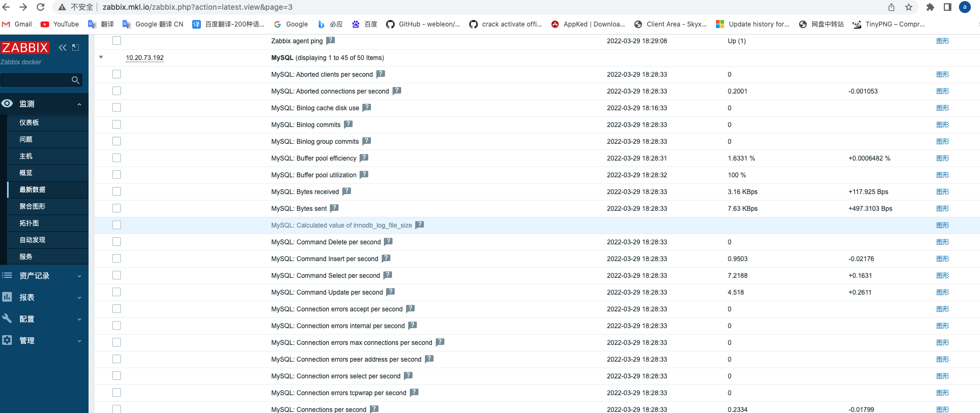Open help icon for Connection errors tcpwrap
The image size is (980, 413).
tap(414, 392)
